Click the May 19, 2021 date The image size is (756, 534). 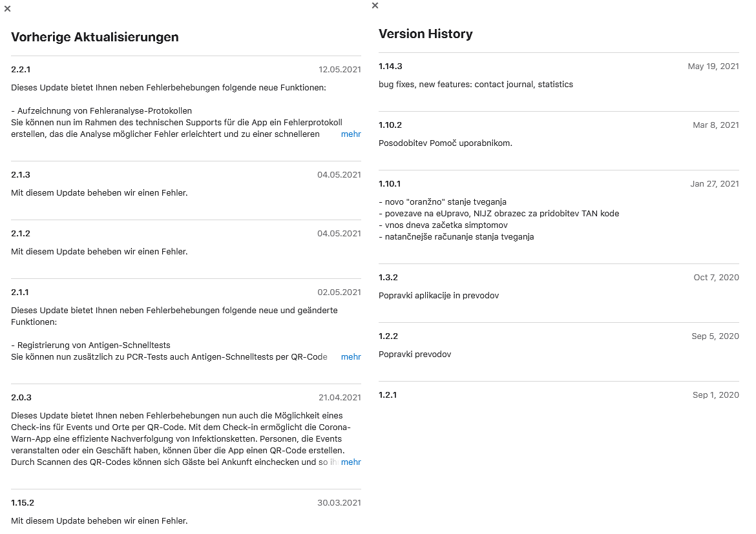coord(713,67)
